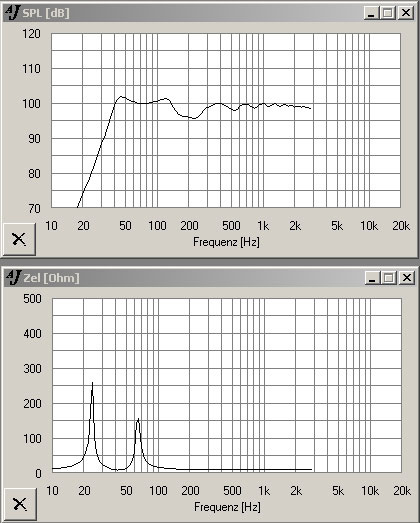Click the 110 value on SPL axis

[x=31, y=69]
